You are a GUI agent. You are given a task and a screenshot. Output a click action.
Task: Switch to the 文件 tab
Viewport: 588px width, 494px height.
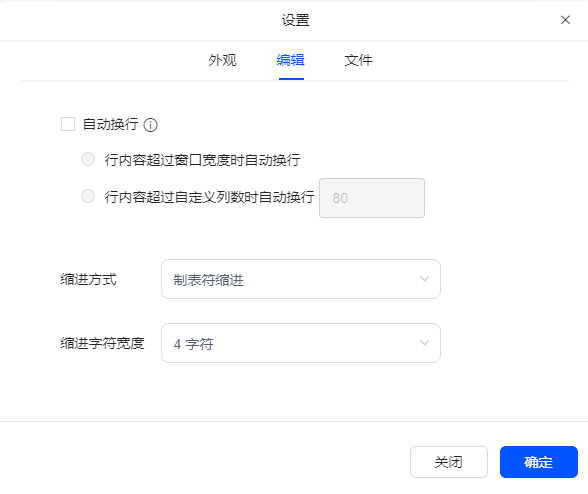[358, 60]
